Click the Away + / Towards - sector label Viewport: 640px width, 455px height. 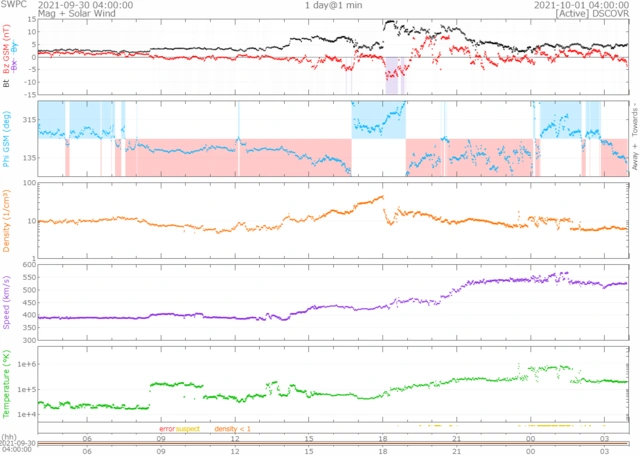(633, 137)
